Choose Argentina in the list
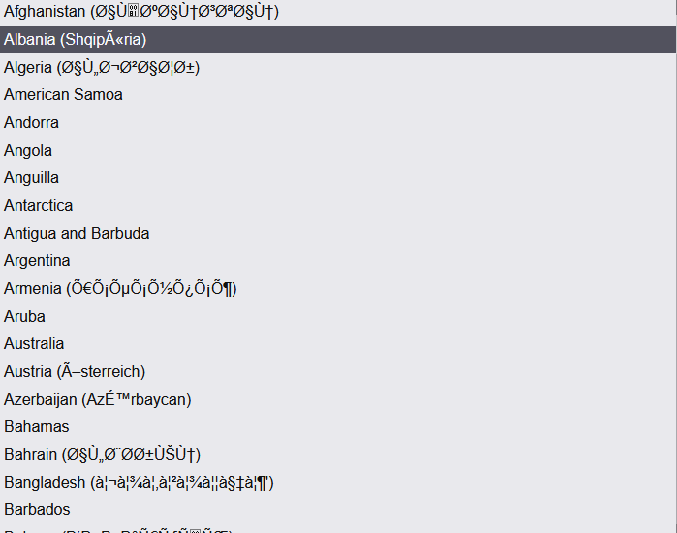677x533 pixels. tap(338, 260)
